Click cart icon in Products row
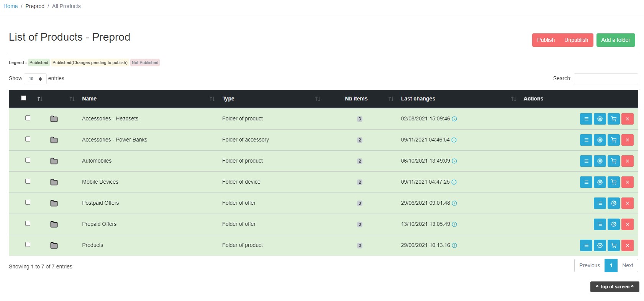Screen dimensions: 644x301 point(613,245)
